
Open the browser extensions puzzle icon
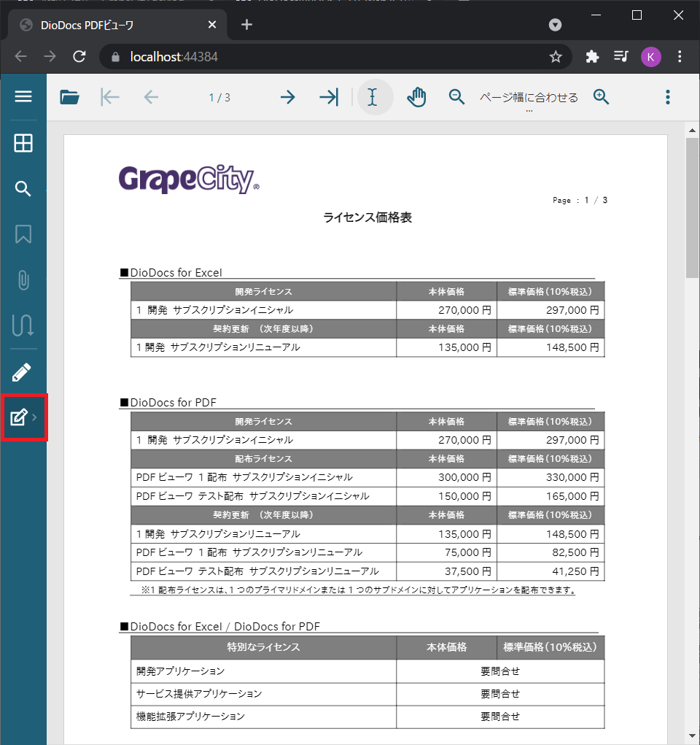[x=592, y=57]
